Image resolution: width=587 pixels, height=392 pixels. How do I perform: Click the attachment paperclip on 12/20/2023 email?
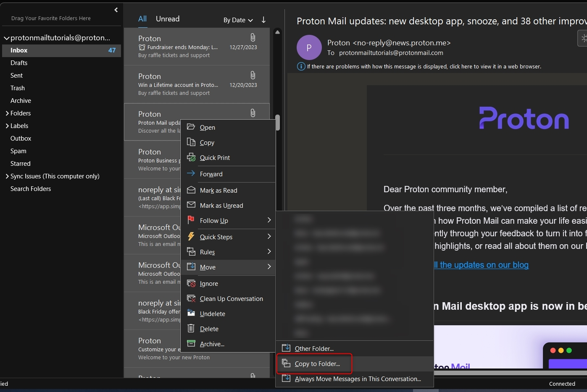[253, 75]
